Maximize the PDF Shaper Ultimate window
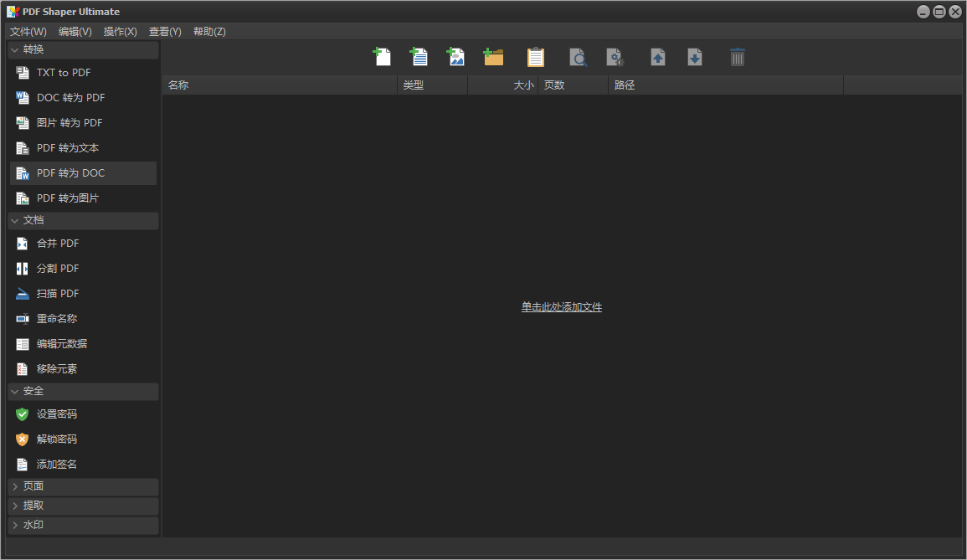Screen dimensions: 967x560 pyautogui.click(x=939, y=12)
